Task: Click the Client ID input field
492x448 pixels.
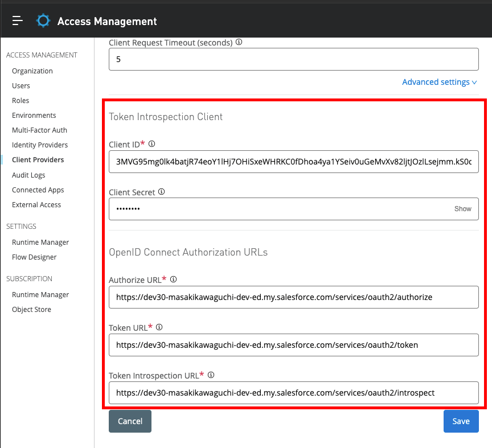Action: click(x=293, y=162)
